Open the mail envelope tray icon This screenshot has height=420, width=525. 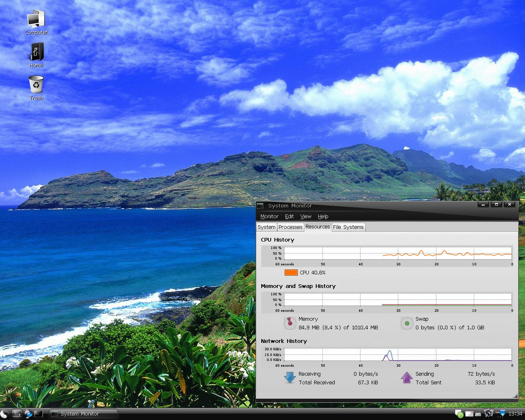coord(469,414)
